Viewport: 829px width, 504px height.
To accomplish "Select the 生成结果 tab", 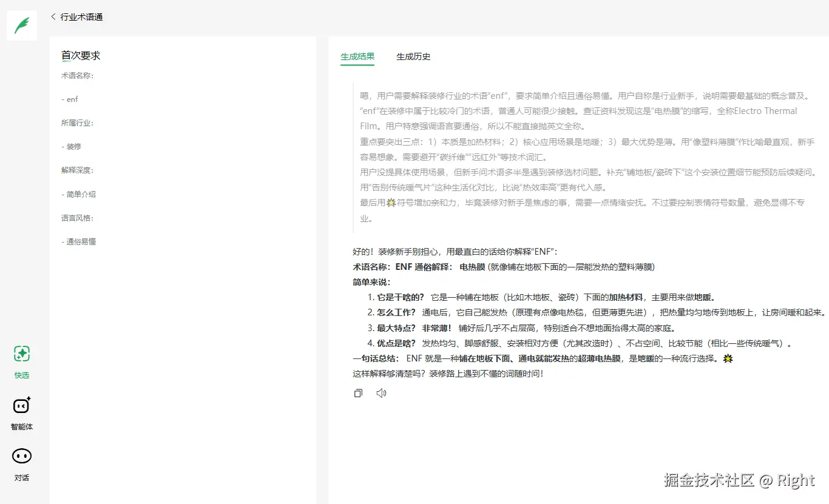I will click(356, 56).
